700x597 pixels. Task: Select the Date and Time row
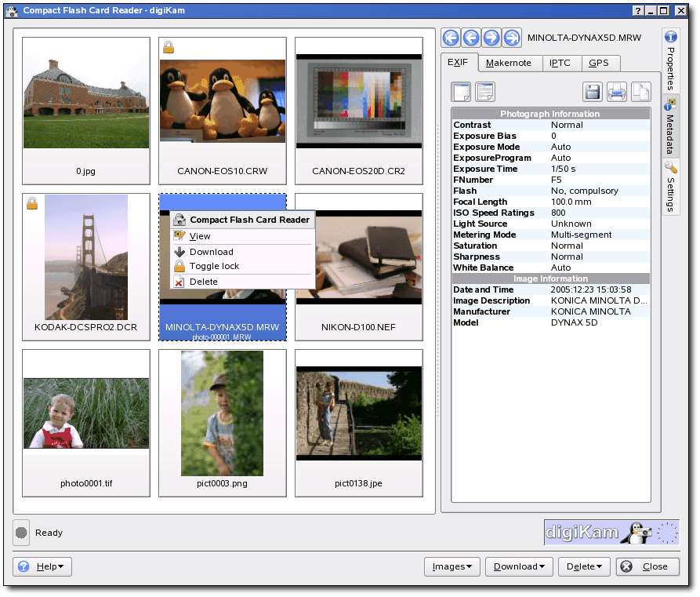coord(550,290)
